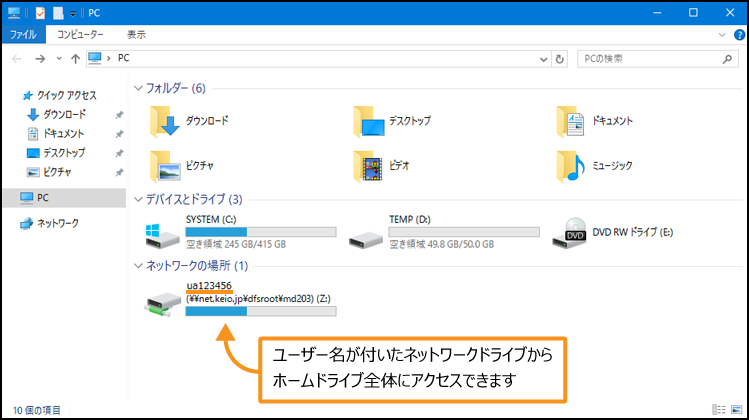Click the up-one-level arrow button

pos(75,58)
